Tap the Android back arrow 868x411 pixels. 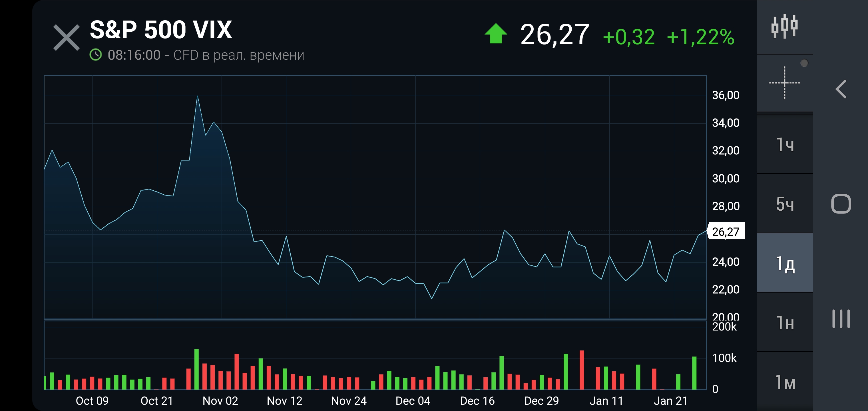point(841,89)
